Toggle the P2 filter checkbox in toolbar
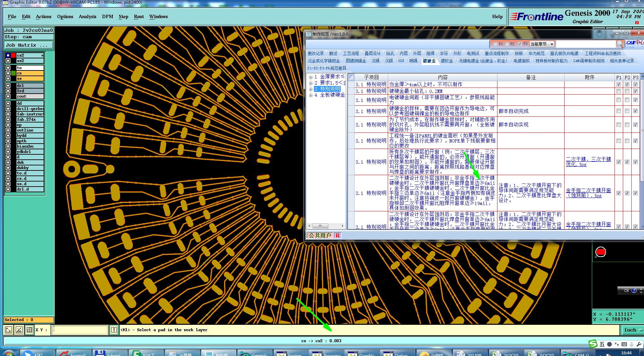Viewport: 644px width, 356px height. (507, 44)
